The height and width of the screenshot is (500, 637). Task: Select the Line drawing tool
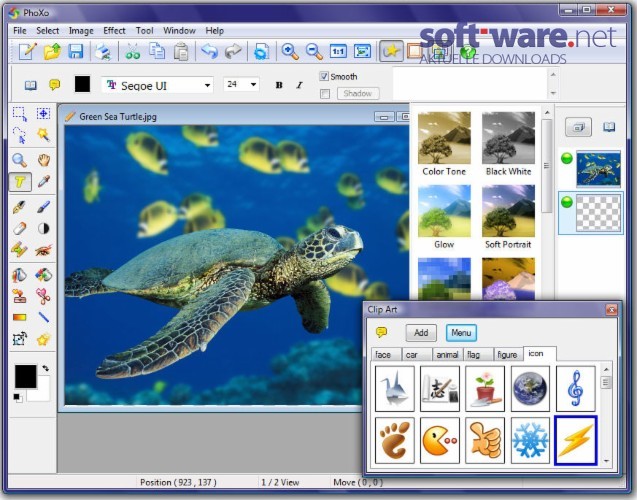click(x=43, y=317)
